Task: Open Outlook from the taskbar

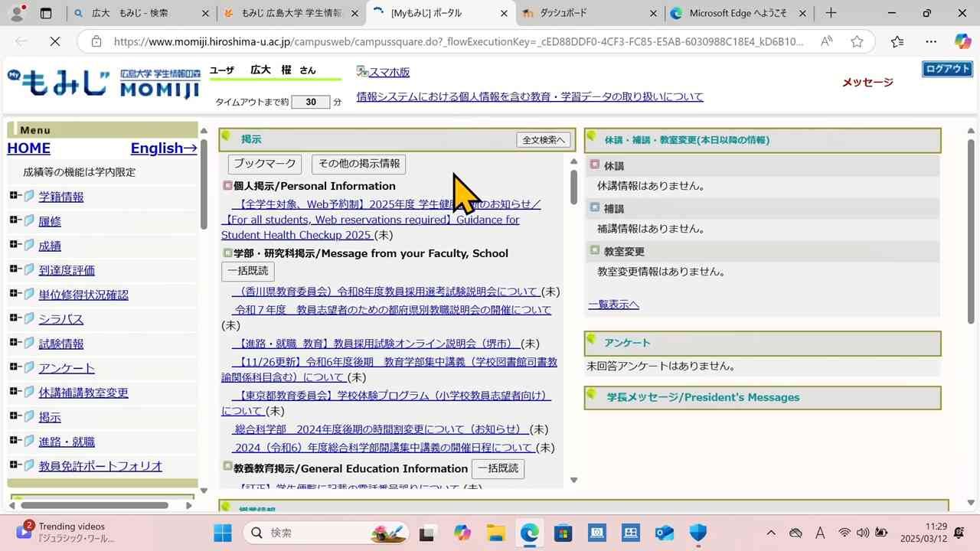Action: pyautogui.click(x=664, y=533)
